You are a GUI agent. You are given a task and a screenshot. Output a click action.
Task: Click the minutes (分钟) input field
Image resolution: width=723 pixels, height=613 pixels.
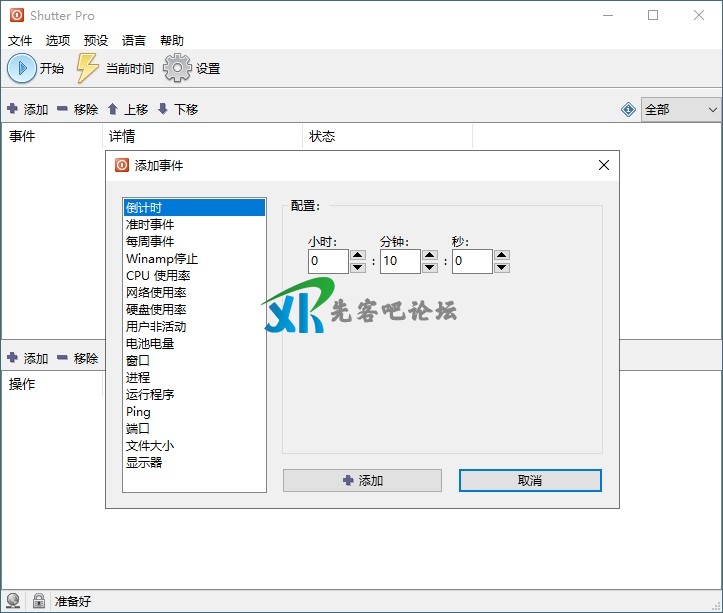tap(400, 262)
